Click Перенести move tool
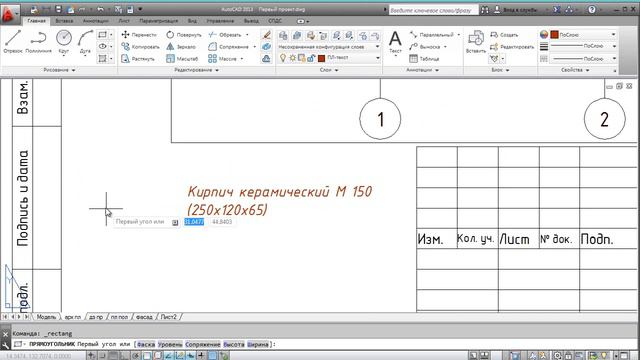Screen dimensions: 640x360 point(139,35)
